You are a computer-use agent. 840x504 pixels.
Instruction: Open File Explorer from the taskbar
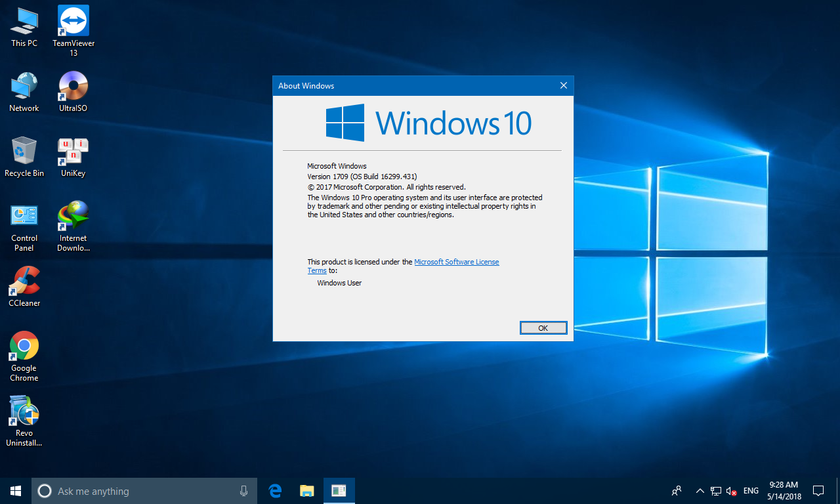(x=306, y=491)
